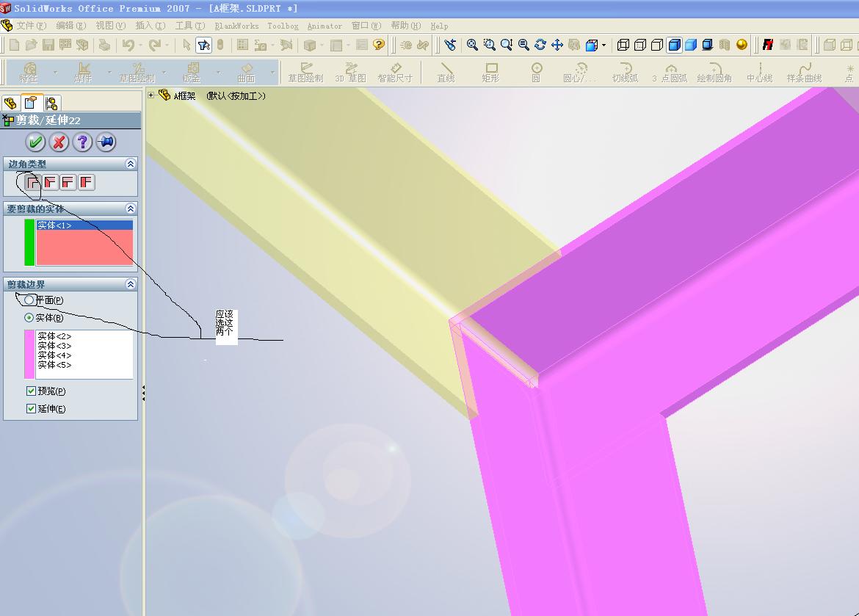
Task: Select Wireframe display mode
Action: (x=623, y=45)
